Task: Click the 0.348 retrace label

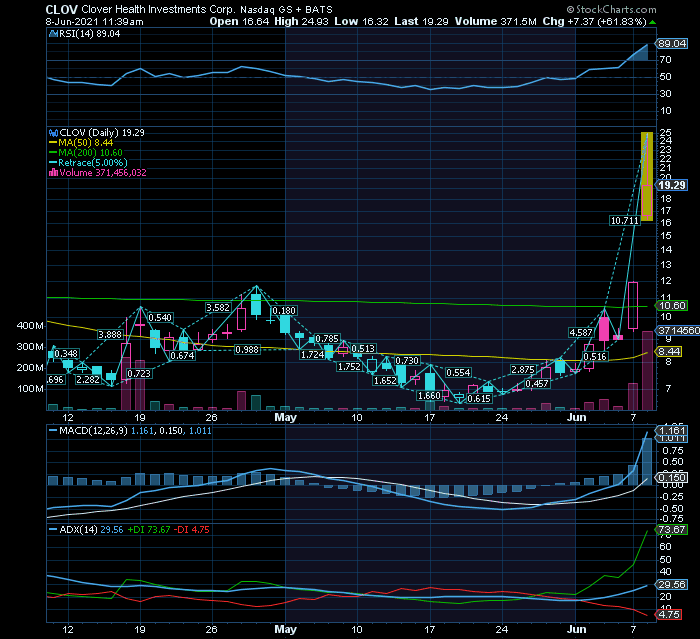Action: pyautogui.click(x=66, y=354)
